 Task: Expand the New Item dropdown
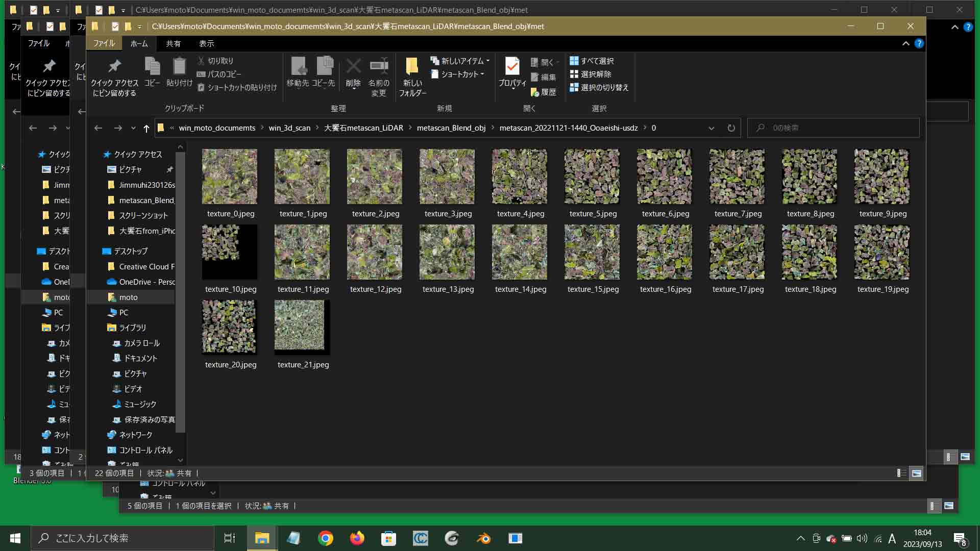[461, 61]
